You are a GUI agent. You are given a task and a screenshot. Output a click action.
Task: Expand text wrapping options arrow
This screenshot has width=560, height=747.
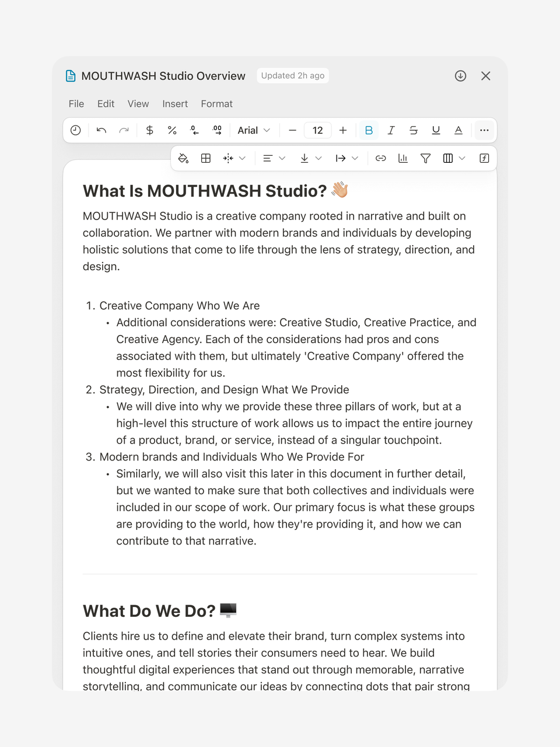point(355,158)
